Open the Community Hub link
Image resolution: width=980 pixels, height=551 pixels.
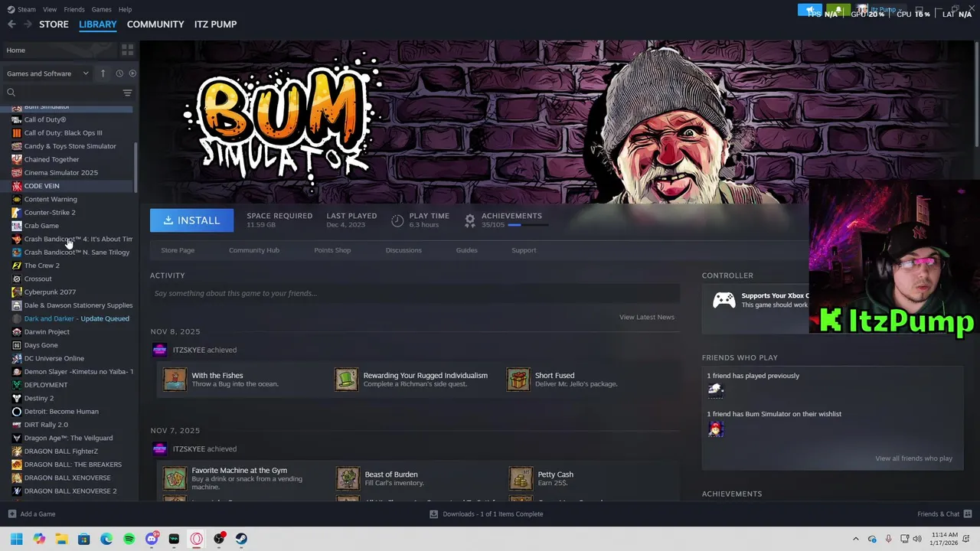[x=254, y=250]
